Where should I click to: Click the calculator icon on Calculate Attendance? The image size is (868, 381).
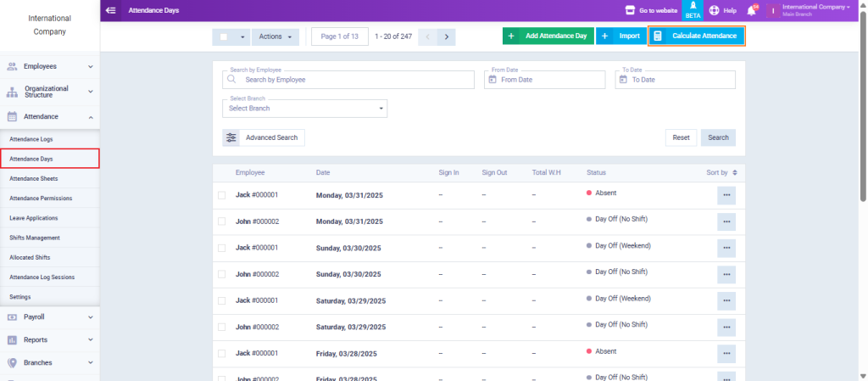tap(658, 36)
